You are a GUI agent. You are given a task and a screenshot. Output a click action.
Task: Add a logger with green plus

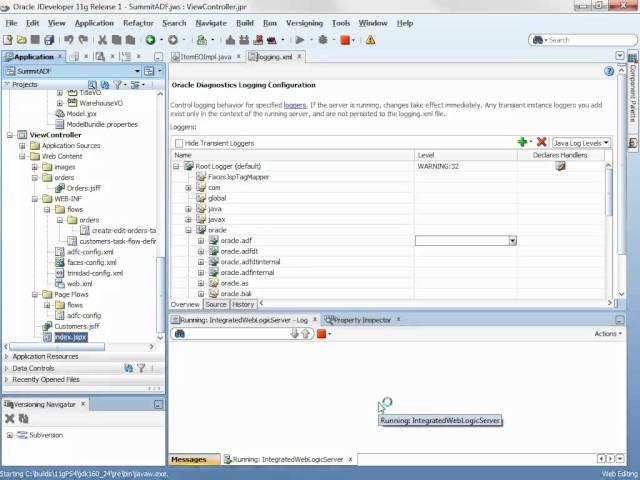pyautogui.click(x=522, y=142)
